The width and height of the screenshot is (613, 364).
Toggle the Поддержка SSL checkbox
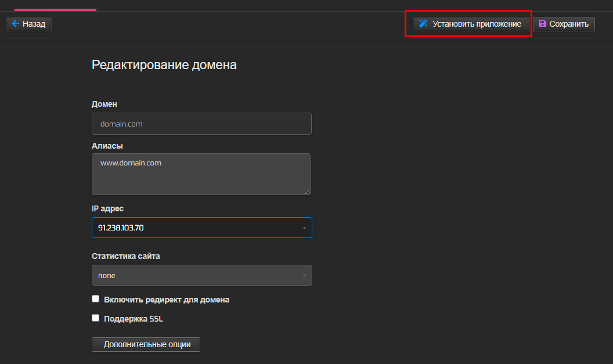coord(95,318)
